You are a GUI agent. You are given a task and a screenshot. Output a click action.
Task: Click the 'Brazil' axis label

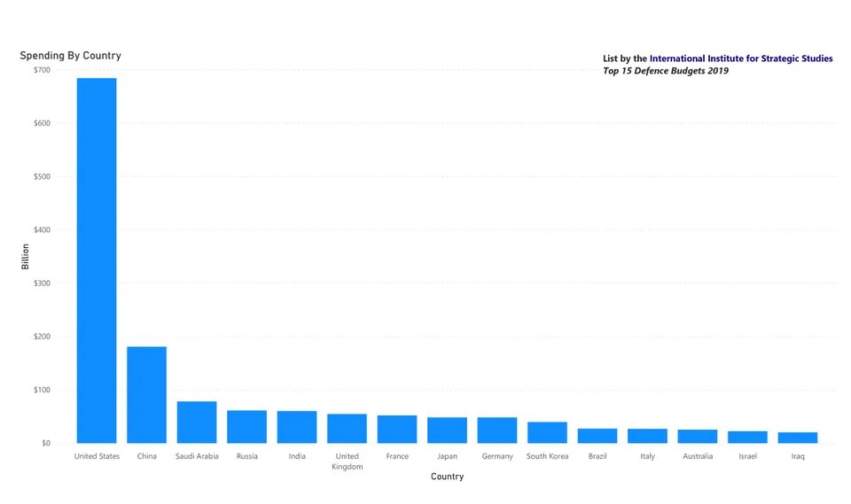[x=597, y=456]
